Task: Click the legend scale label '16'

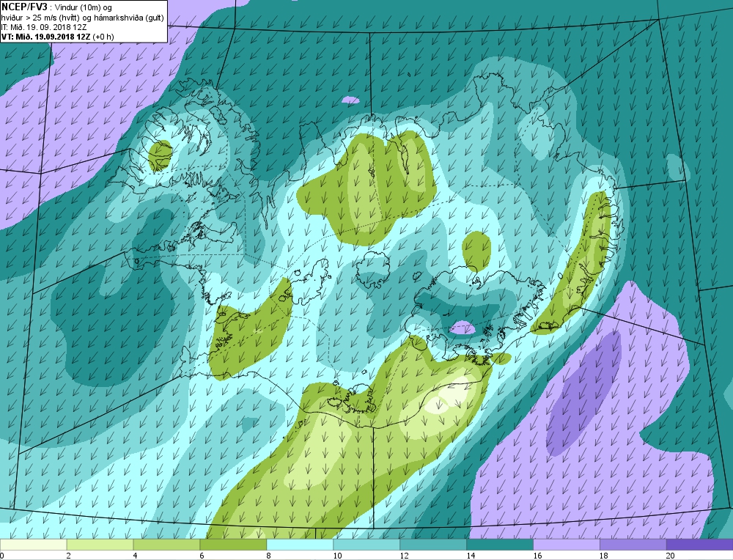Action: click(x=537, y=556)
